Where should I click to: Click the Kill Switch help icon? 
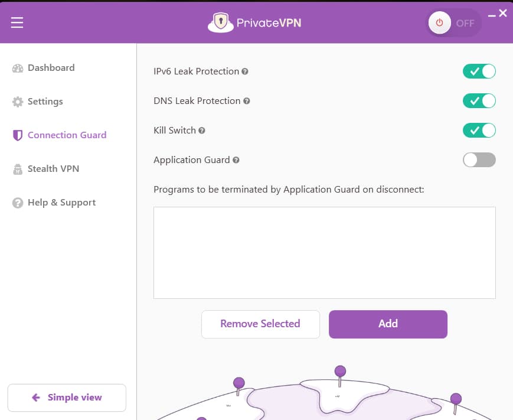201,131
